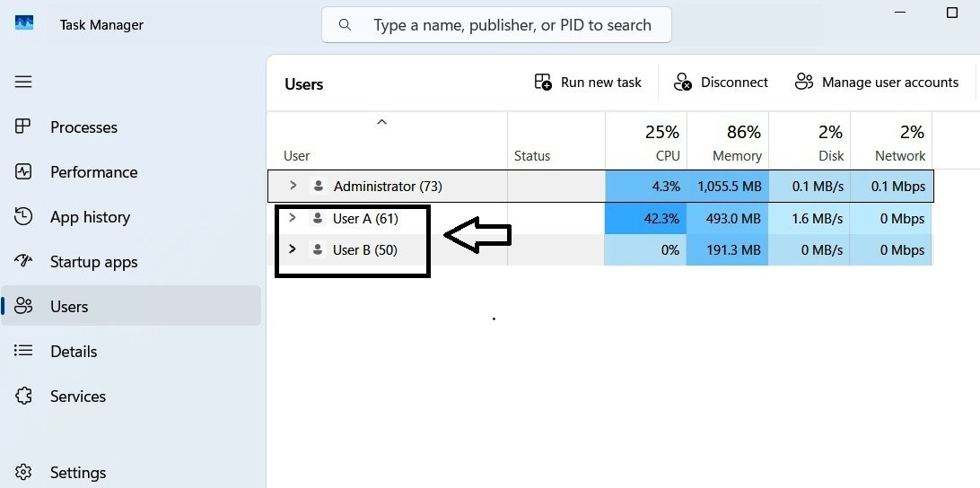
Task: Select User A (61) row
Action: (600, 218)
